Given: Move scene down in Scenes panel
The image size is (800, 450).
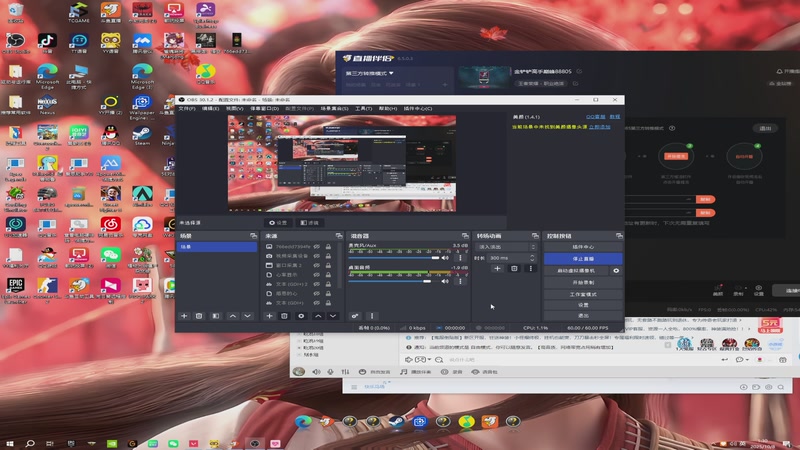Looking at the screenshot, I should click(x=247, y=316).
